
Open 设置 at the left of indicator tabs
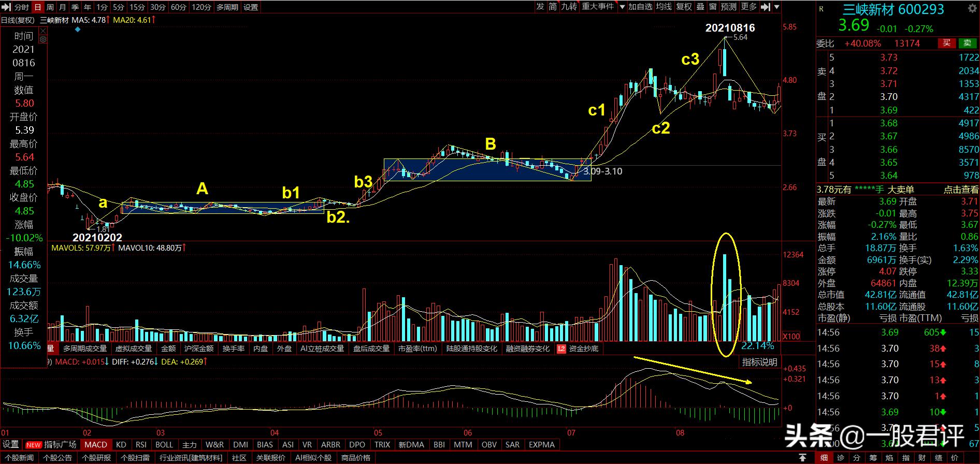pyautogui.click(x=11, y=444)
